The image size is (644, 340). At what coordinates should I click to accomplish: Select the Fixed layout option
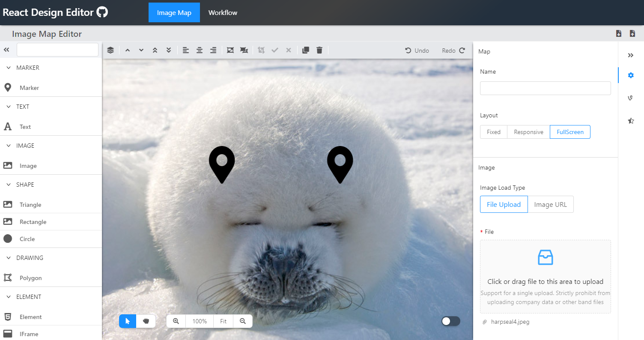click(493, 132)
